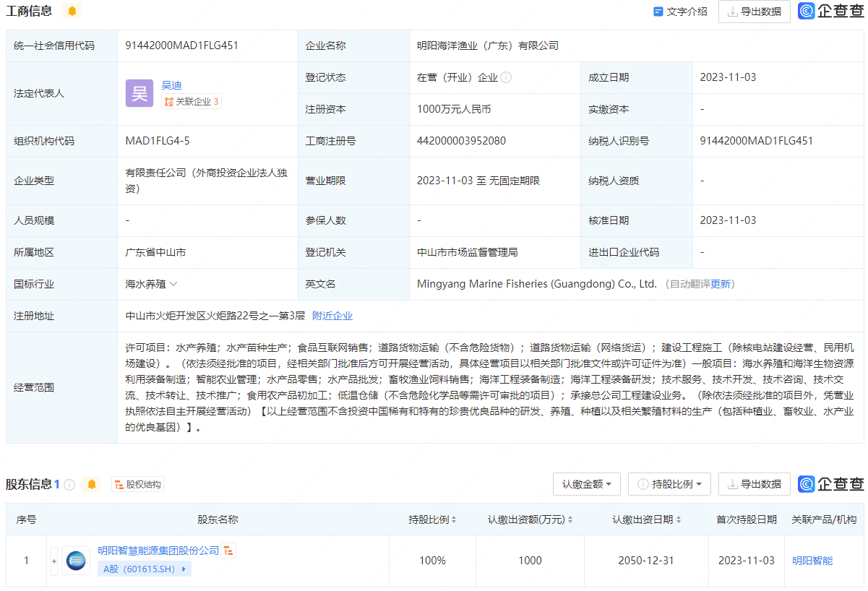Click the 100% shareholding ratio cell
This screenshot has height=591, width=868.
(x=432, y=561)
